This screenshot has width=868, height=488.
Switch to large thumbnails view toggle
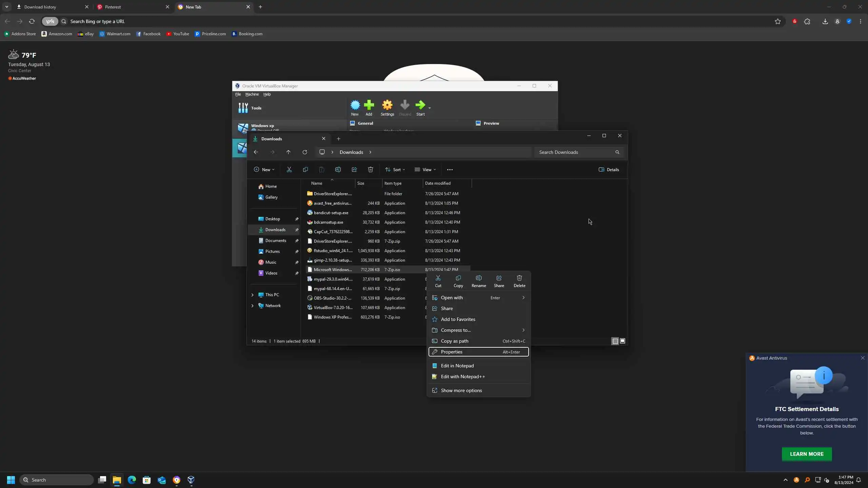(623, 341)
